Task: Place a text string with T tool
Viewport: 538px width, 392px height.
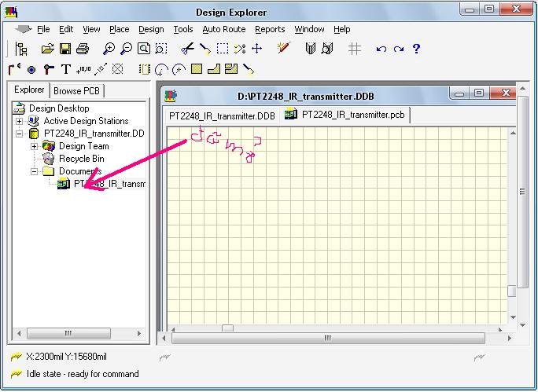Action: [x=66, y=70]
